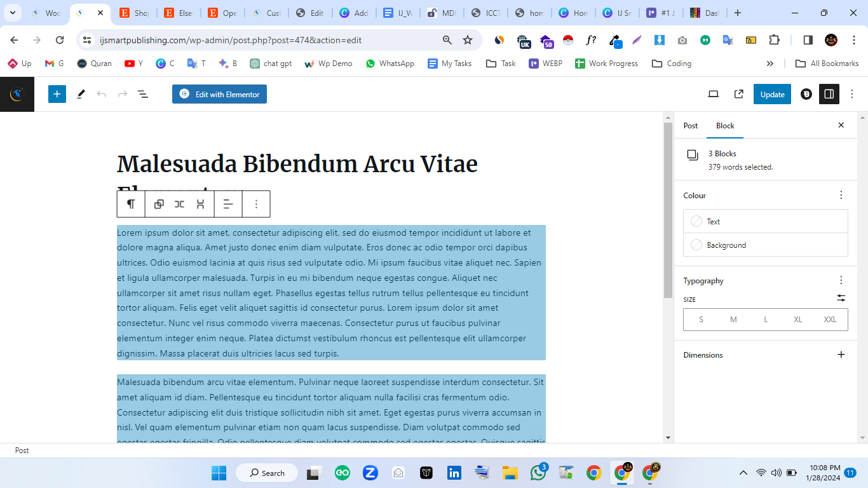The width and height of the screenshot is (868, 488).
Task: Preview the post in a new tab
Action: (x=738, y=94)
